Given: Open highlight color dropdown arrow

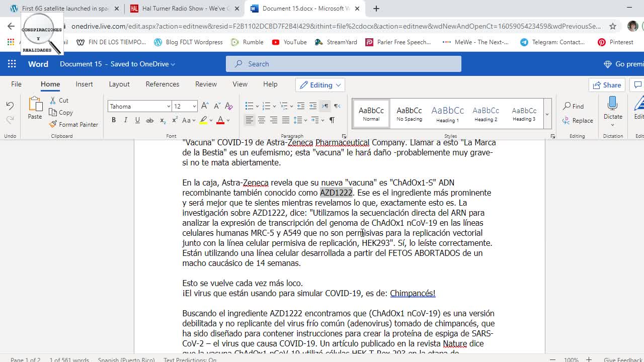Looking at the screenshot, I should pyautogui.click(x=210, y=120).
